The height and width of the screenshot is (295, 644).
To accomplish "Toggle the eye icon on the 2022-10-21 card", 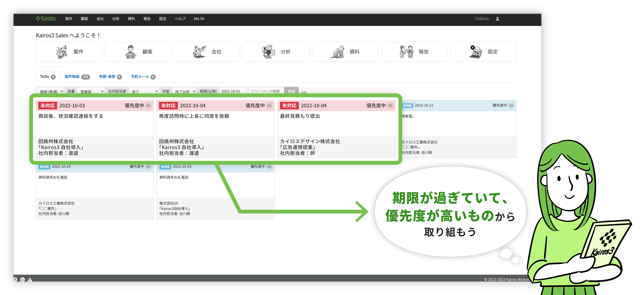I will pyautogui.click(x=511, y=105).
